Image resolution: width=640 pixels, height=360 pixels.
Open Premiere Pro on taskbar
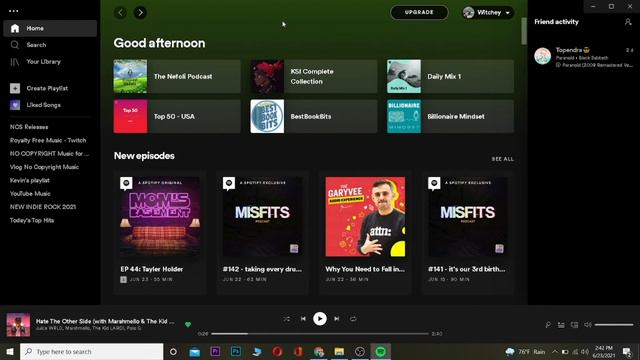(x=215, y=351)
